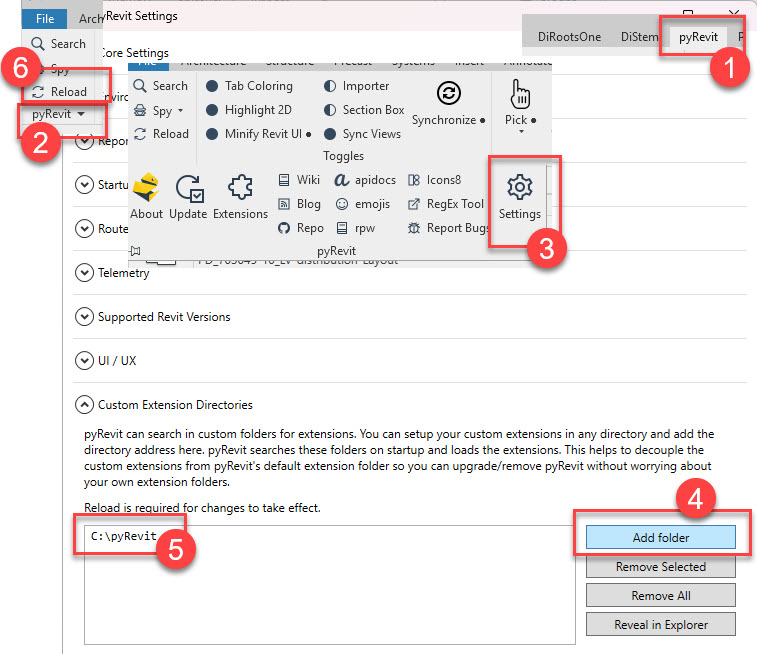Click the Pick hand icon
The width and height of the screenshot is (757, 654).
(x=520, y=94)
